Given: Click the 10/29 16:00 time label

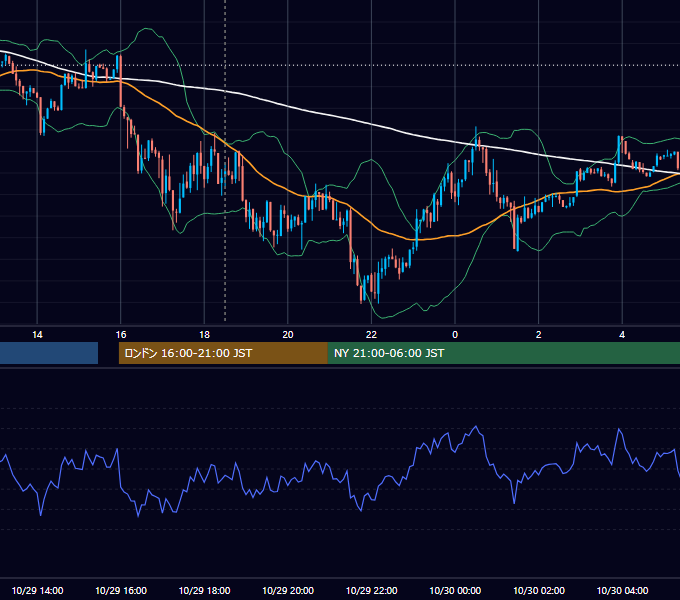Looking at the screenshot, I should (121, 590).
